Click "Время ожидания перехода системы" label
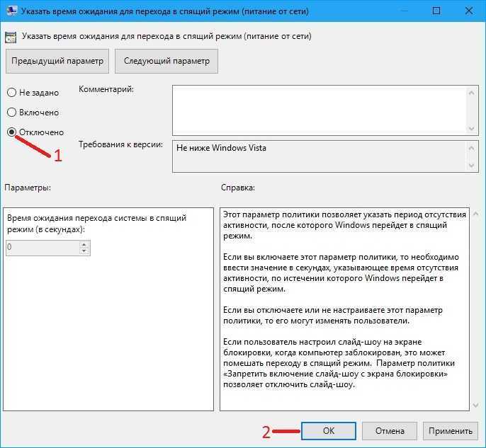Viewport: 486px width, 448px height. tap(96, 224)
